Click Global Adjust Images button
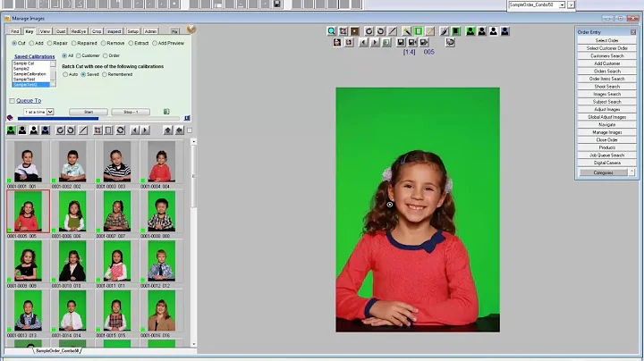Screen dimensions: 644x361 (x=606, y=117)
